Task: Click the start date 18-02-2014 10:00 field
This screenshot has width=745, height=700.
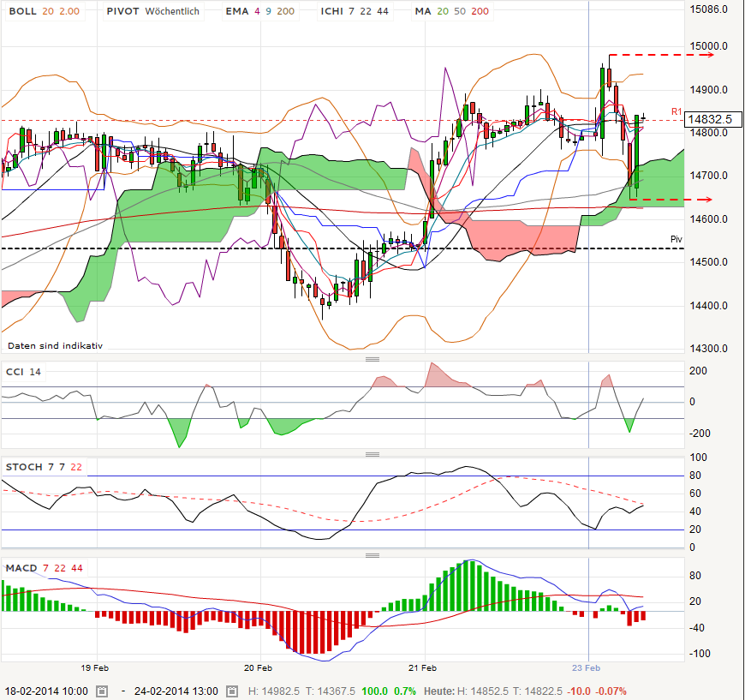Action: point(46,691)
